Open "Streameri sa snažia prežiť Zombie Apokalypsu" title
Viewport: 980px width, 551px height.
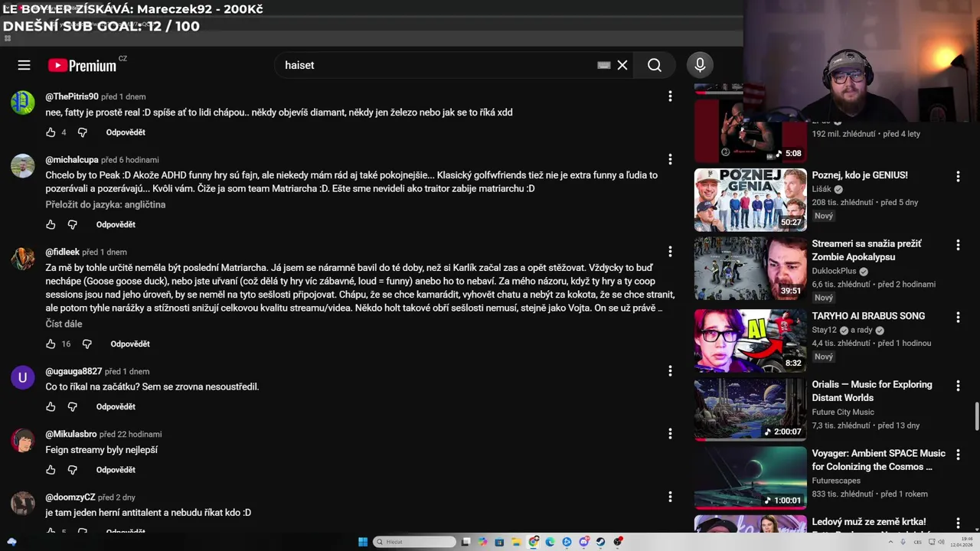pos(867,250)
